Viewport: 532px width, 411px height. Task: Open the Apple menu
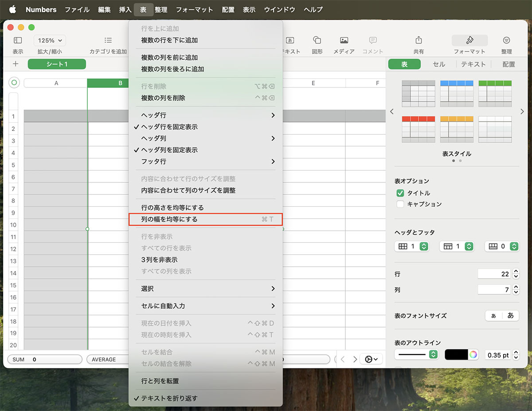pos(12,9)
